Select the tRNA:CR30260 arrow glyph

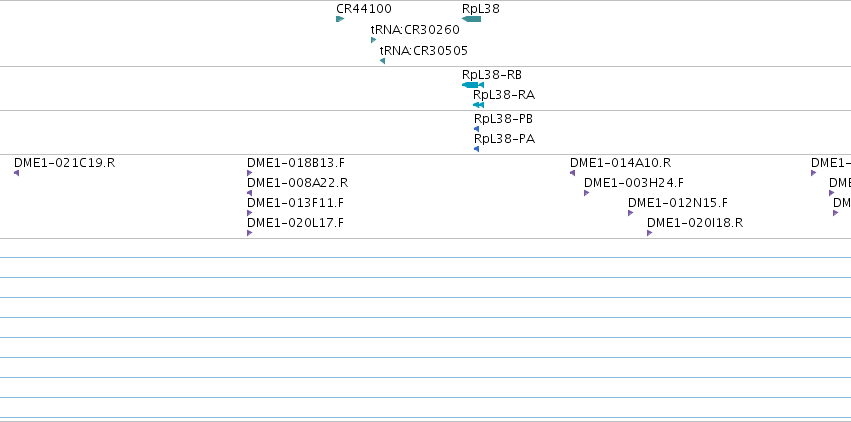(373, 40)
